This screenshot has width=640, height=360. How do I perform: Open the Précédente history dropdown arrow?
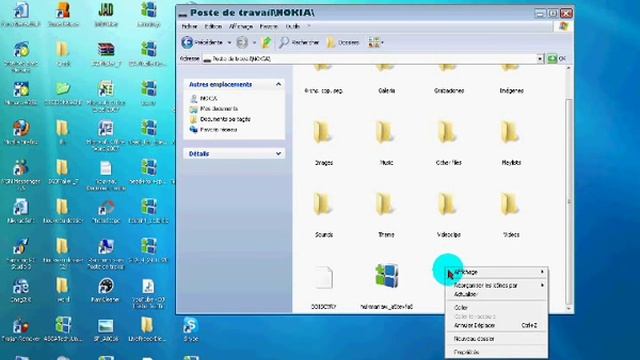coord(229,42)
